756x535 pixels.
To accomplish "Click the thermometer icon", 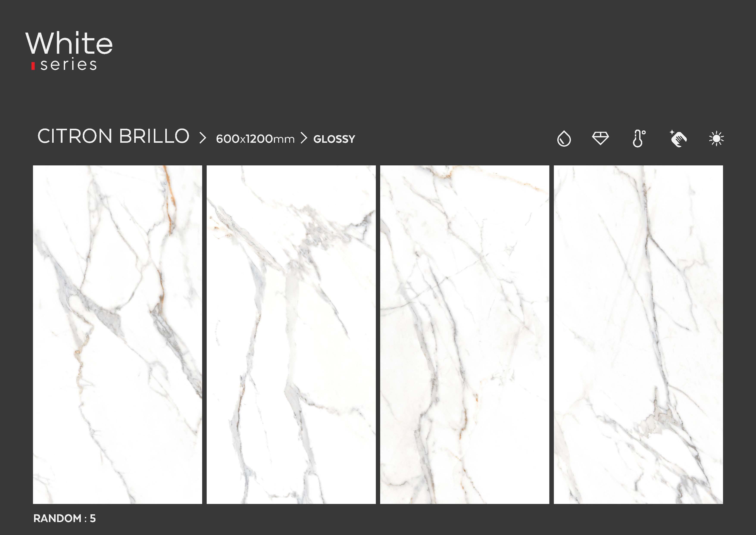I will click(x=639, y=138).
